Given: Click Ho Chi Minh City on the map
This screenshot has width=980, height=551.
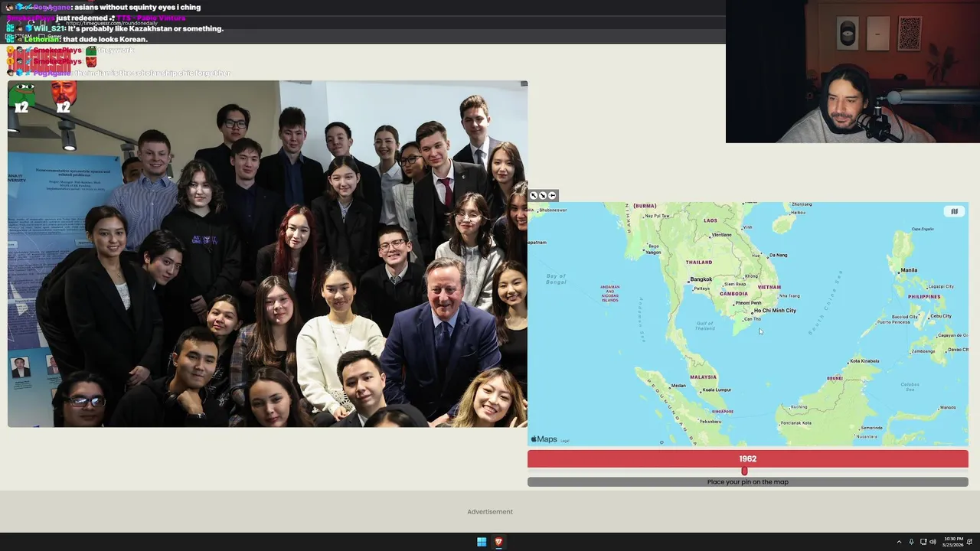Looking at the screenshot, I should pyautogui.click(x=773, y=311).
